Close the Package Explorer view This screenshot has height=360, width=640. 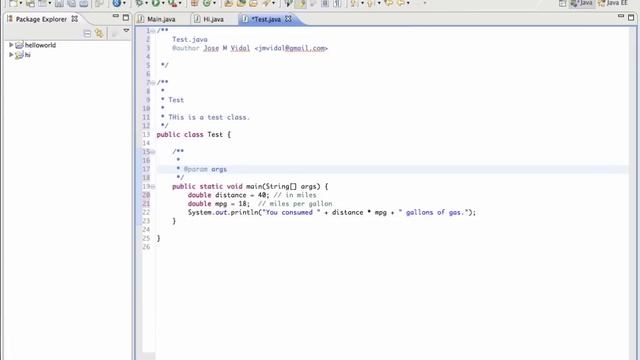pos(75,19)
